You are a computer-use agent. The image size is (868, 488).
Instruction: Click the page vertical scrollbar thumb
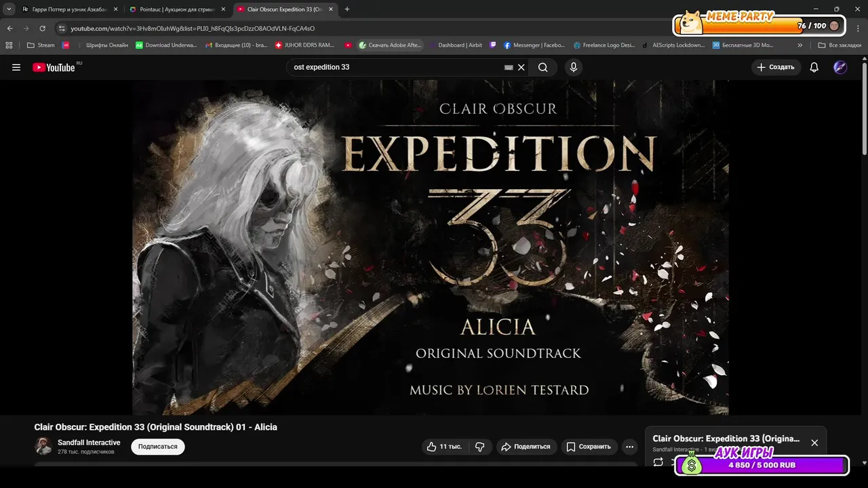tap(864, 108)
